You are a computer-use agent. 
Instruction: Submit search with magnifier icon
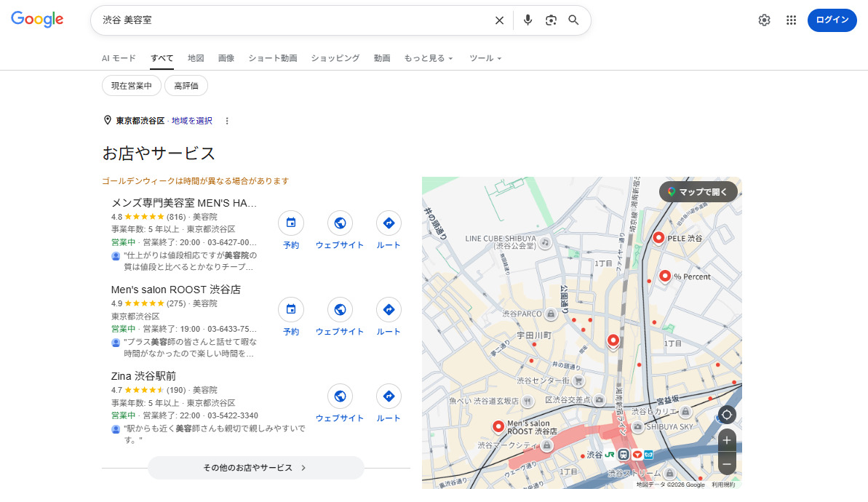point(573,20)
